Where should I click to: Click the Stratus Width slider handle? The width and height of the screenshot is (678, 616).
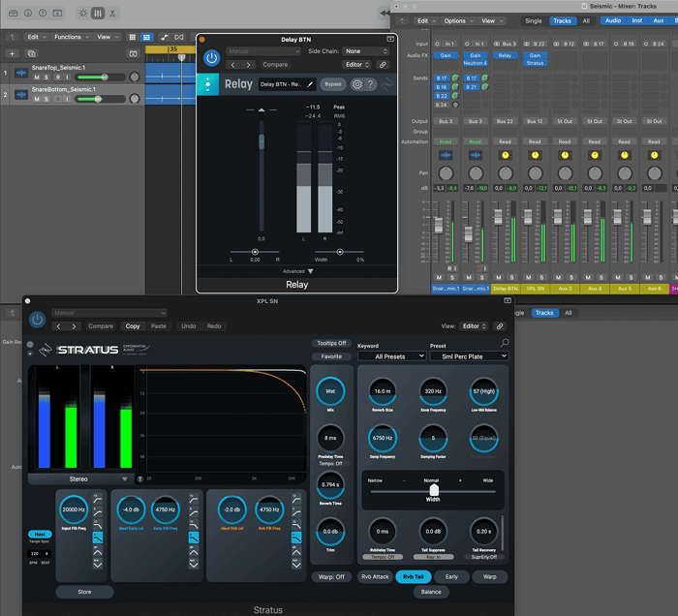point(434,490)
